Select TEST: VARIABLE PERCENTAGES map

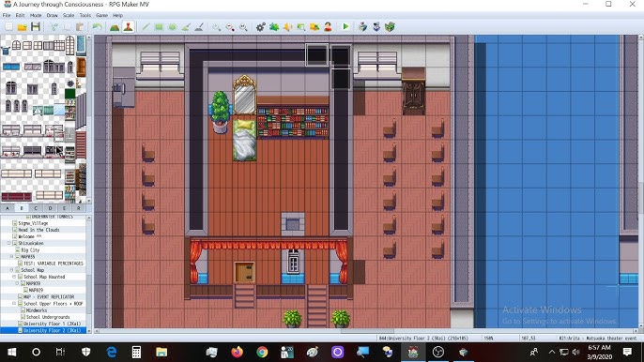pos(54,264)
